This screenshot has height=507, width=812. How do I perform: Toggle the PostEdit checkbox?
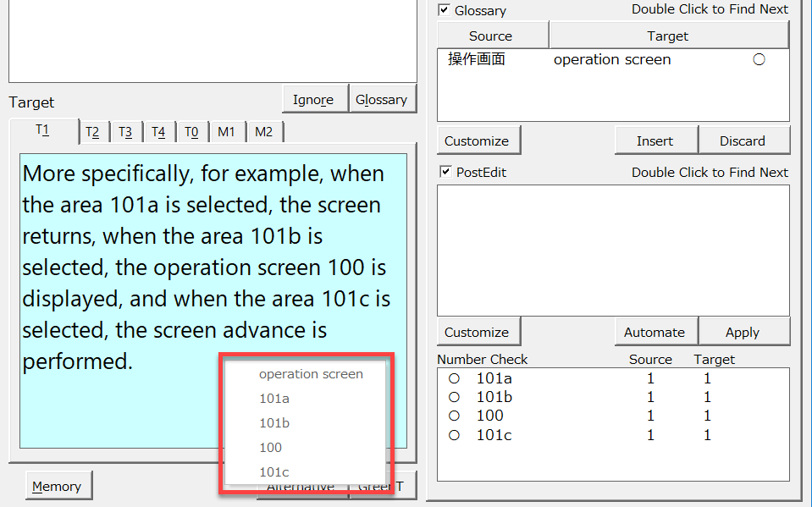445,172
